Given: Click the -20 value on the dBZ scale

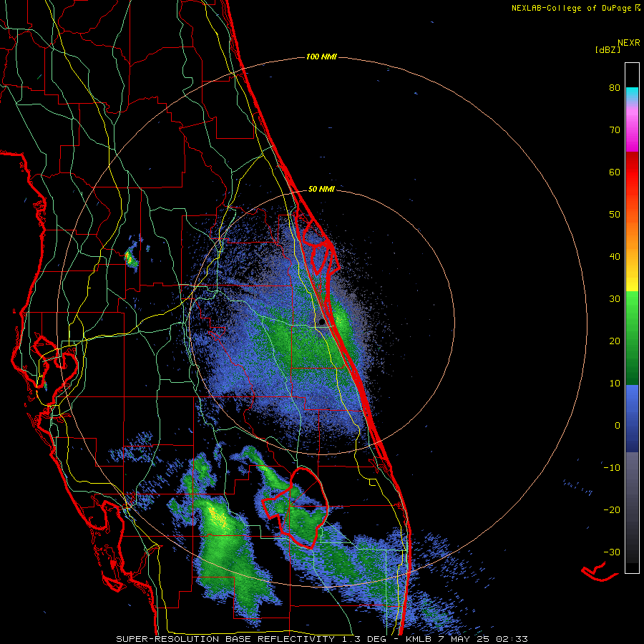Looking at the screenshot, I should [612, 510].
